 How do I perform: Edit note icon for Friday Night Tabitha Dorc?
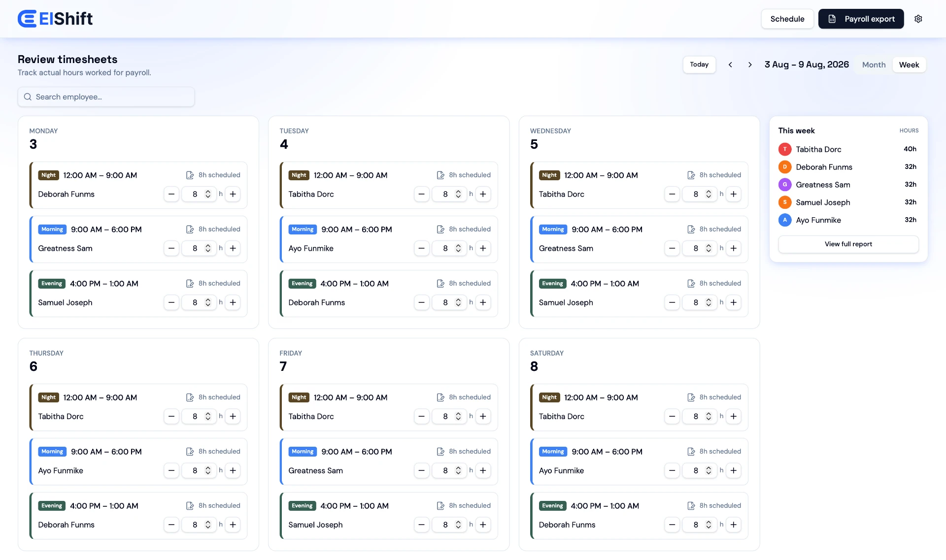click(x=440, y=397)
